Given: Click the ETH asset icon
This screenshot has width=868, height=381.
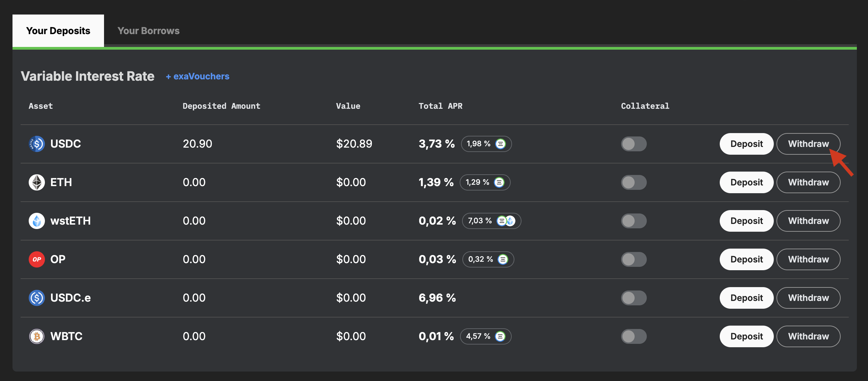Looking at the screenshot, I should tap(37, 182).
